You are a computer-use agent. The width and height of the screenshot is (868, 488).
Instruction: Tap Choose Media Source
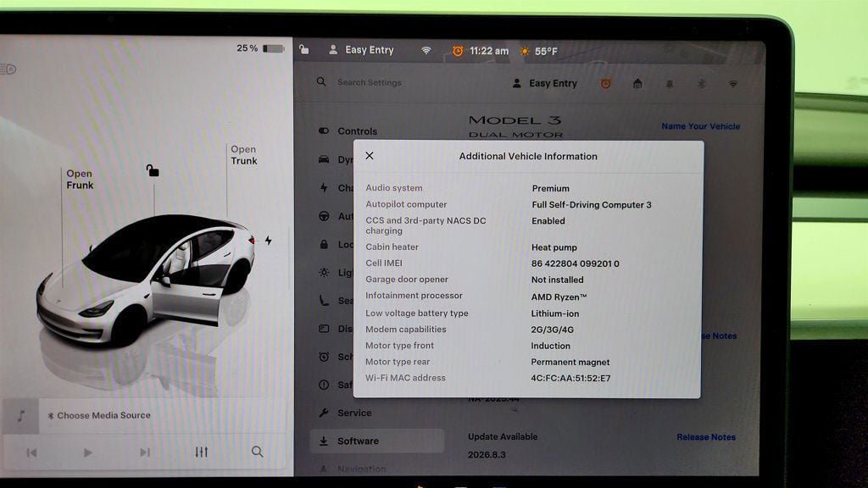click(x=99, y=415)
